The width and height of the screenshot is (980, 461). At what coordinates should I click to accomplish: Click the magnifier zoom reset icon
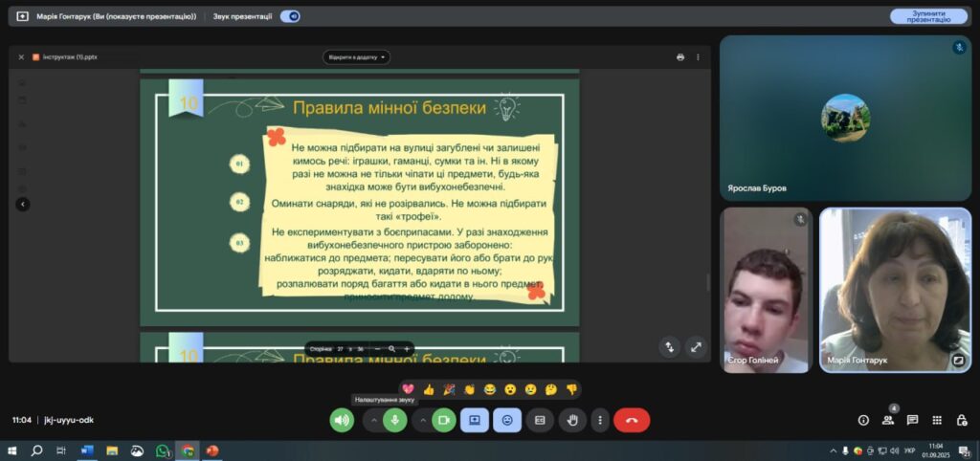391,349
